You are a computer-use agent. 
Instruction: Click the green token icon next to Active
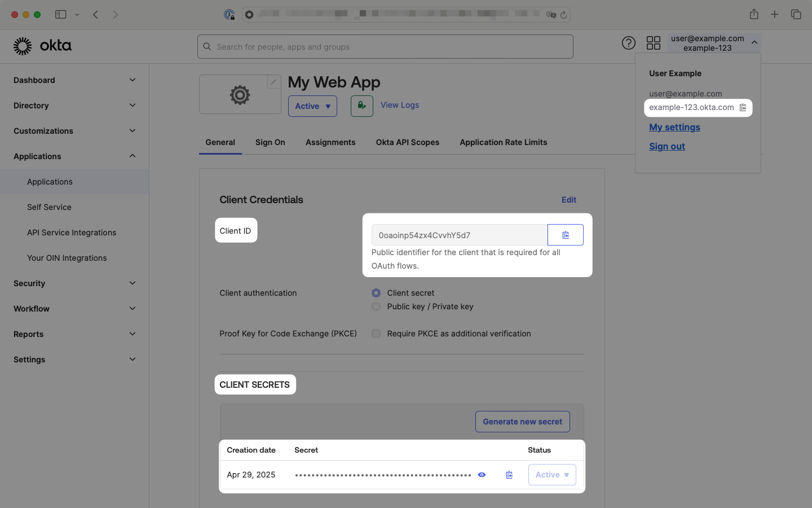pos(361,106)
